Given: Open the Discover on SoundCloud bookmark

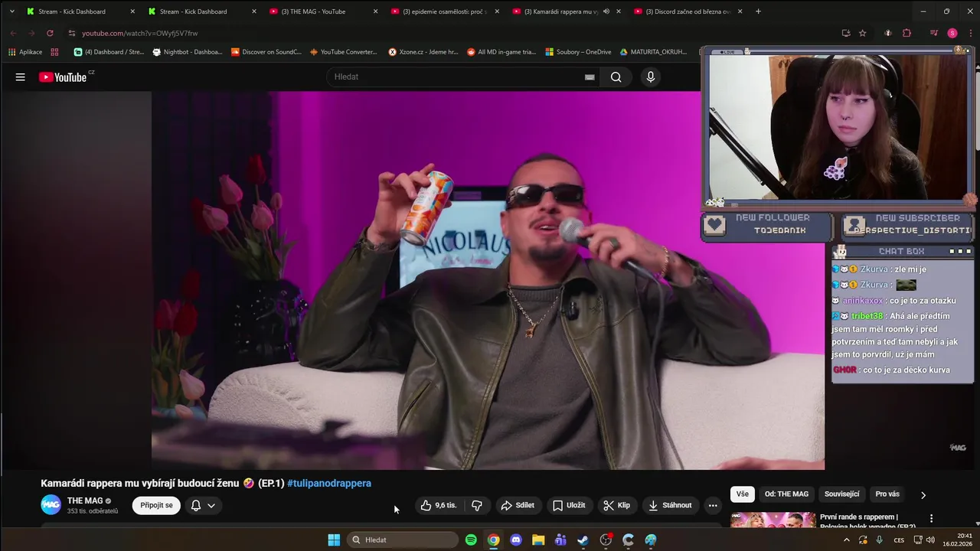Looking at the screenshot, I should pos(266,52).
